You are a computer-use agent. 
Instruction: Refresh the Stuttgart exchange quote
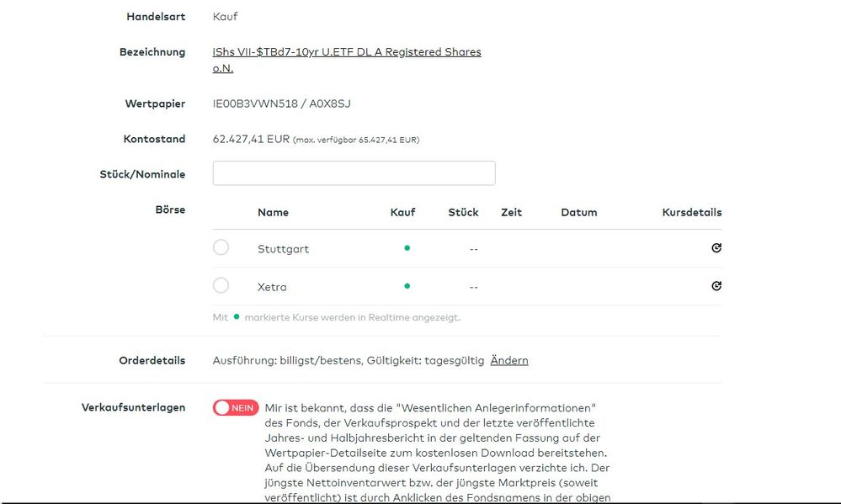(x=716, y=248)
